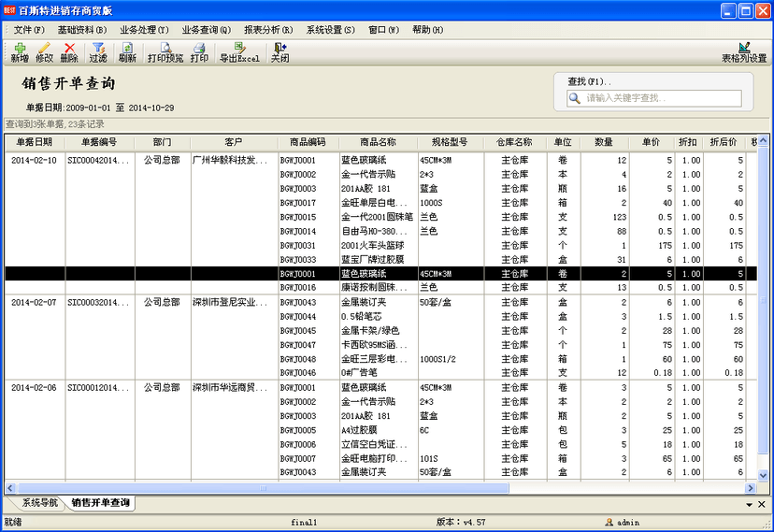Click the admin user icon in status bar

point(609,522)
